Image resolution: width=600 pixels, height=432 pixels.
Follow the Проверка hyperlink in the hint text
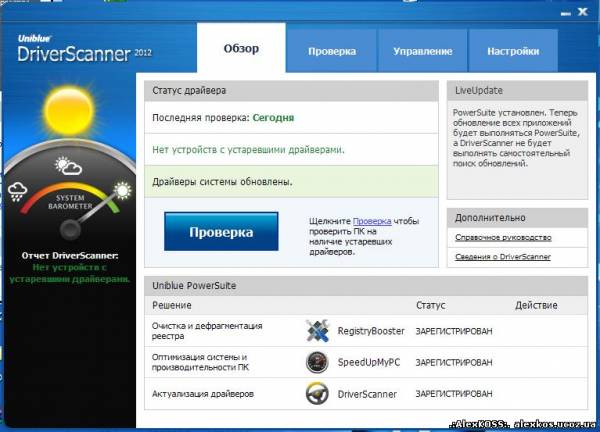point(372,221)
